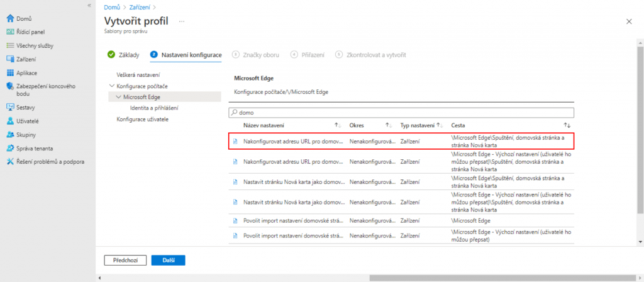Click the Další button
644x282 pixels.
coord(168,259)
